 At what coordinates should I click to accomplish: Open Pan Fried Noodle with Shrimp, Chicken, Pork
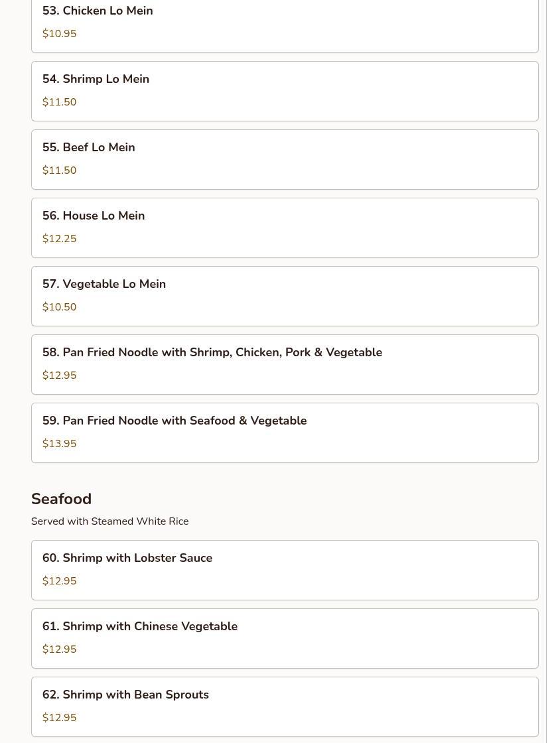click(x=285, y=364)
